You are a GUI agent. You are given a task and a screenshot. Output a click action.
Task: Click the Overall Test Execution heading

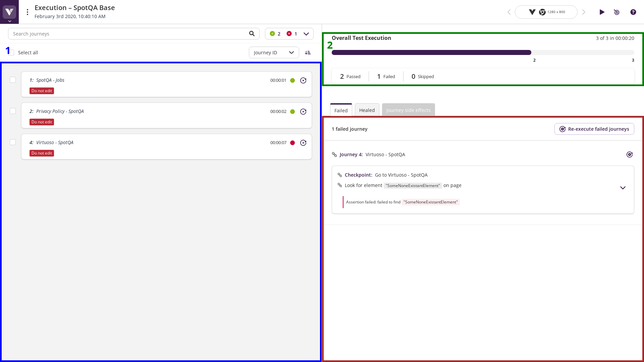tap(362, 38)
